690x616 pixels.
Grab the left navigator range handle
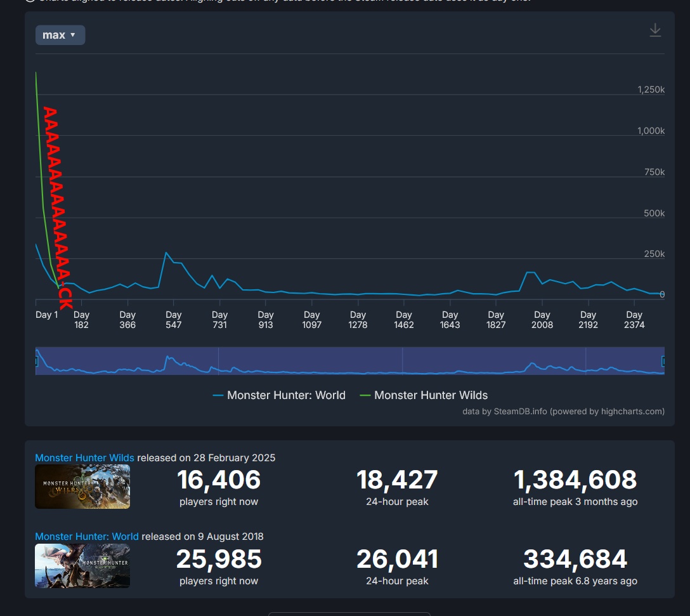pyautogui.click(x=36, y=361)
